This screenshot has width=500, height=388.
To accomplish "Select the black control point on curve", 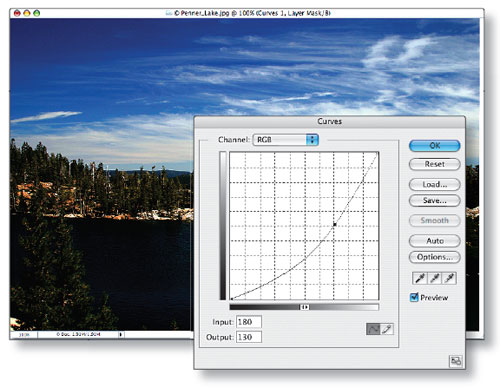I will tap(335, 225).
